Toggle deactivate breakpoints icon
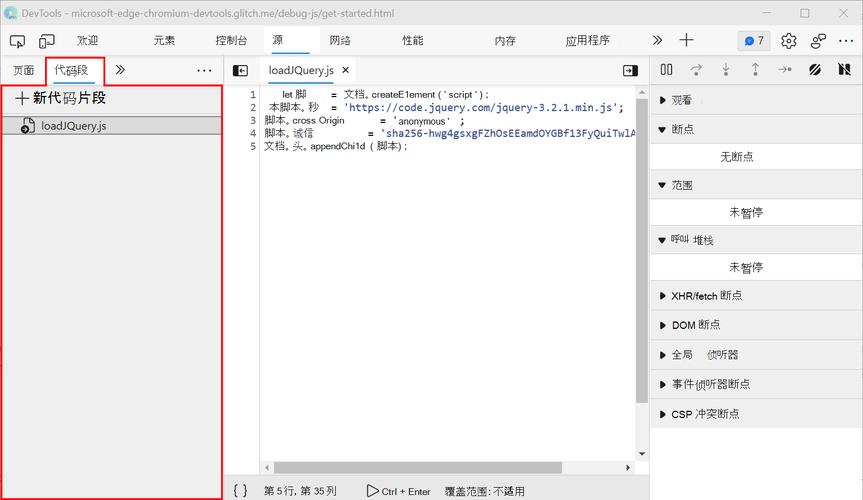 (x=815, y=70)
